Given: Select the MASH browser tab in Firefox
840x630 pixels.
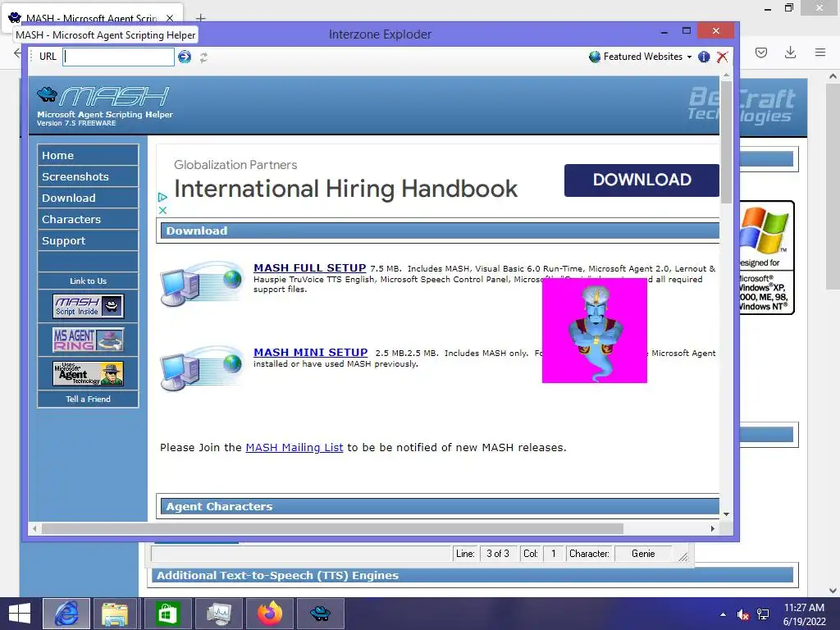Looking at the screenshot, I should 92,18.
